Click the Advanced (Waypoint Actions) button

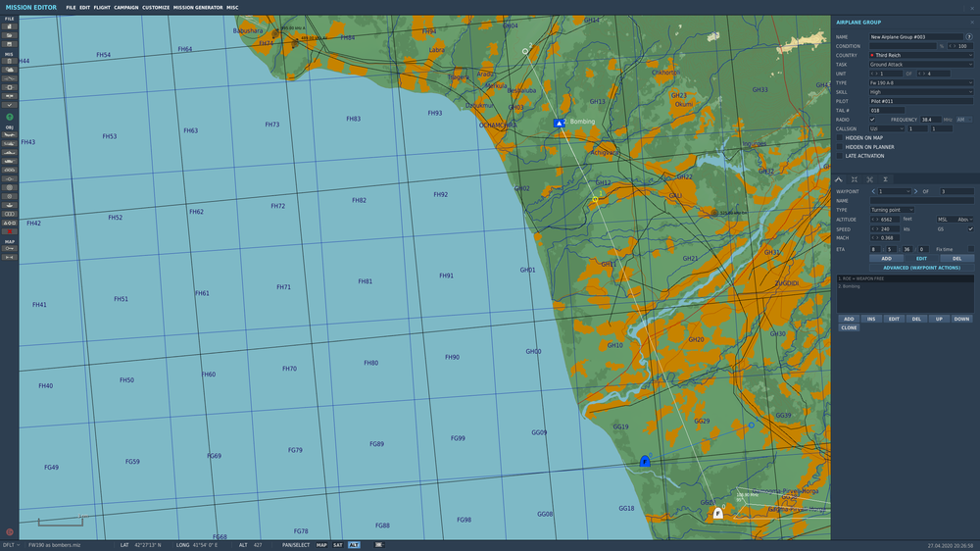click(921, 268)
